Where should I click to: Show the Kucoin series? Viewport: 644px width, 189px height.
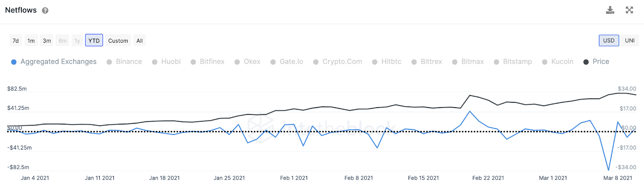(x=557, y=62)
